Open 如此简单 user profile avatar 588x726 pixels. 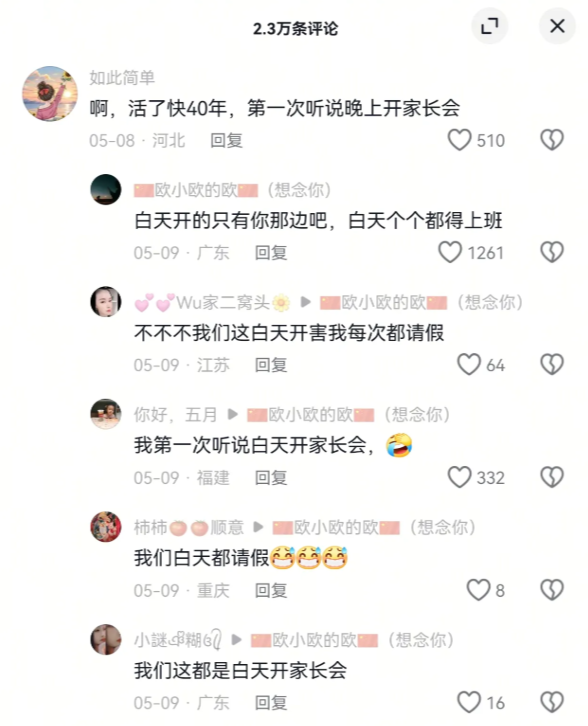50,94
